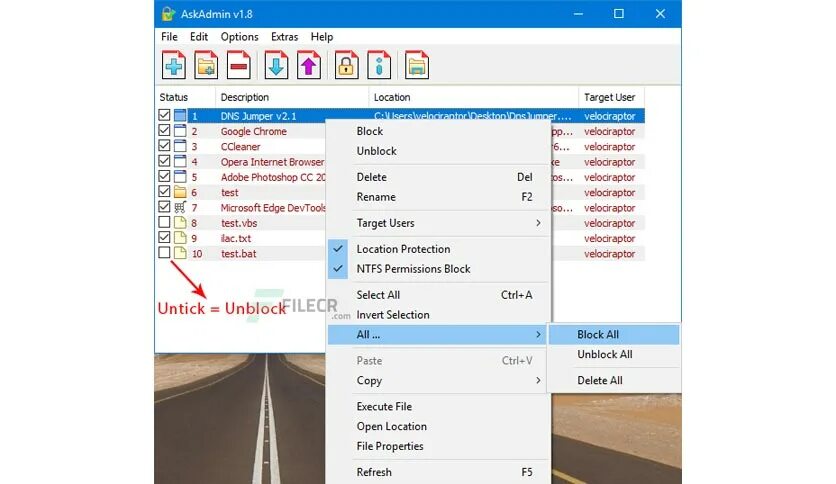
Task: Sort by the Target User column header
Action: (612, 98)
